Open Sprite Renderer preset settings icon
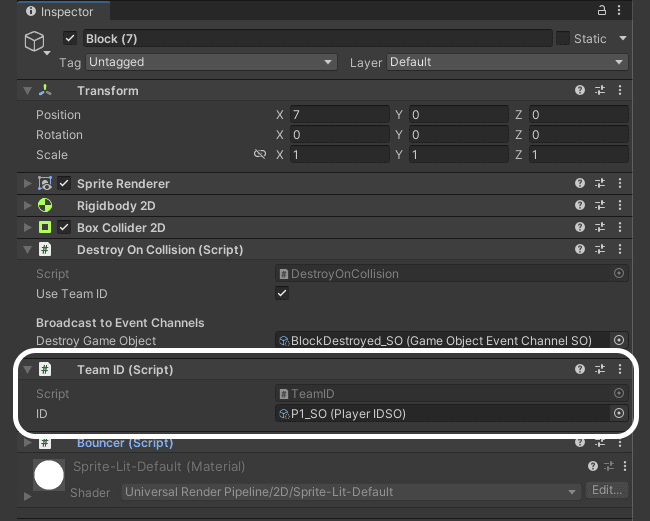The image size is (650, 521). [600, 184]
